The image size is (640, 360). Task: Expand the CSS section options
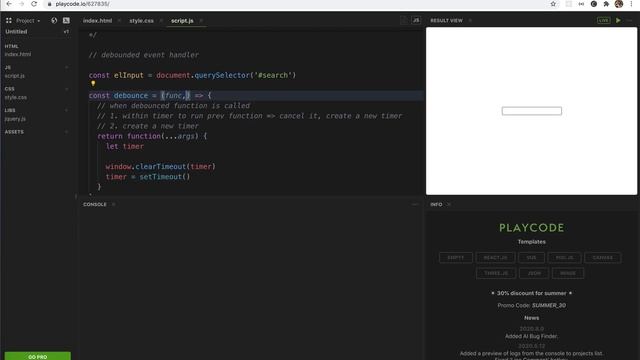67,89
